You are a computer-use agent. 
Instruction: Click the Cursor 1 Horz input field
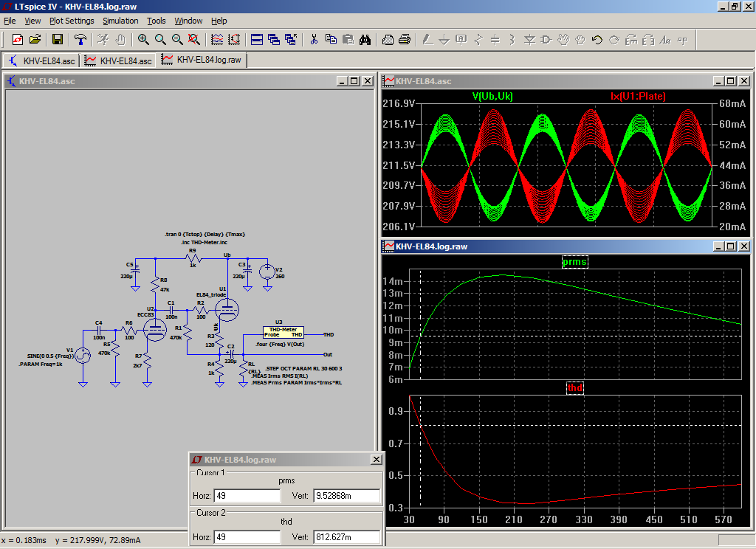pos(247,496)
